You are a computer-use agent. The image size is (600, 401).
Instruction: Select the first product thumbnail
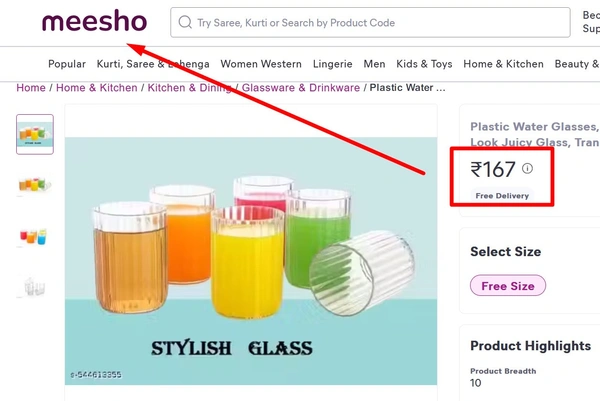pyautogui.click(x=35, y=134)
